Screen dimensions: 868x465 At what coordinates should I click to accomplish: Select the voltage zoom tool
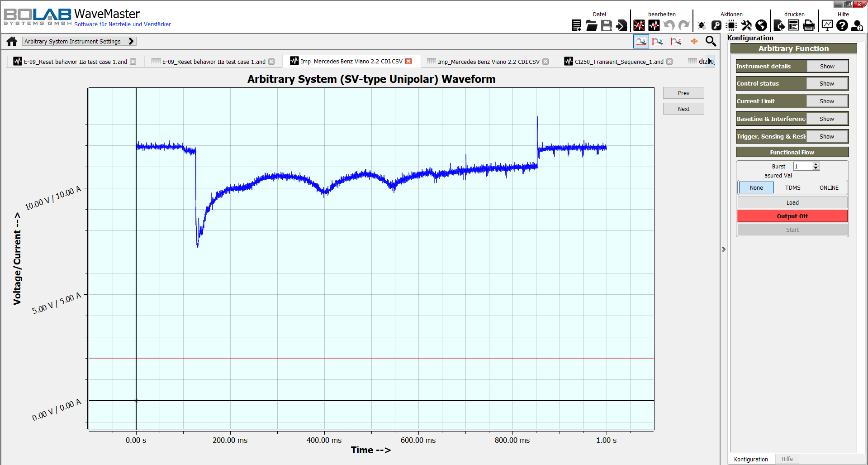click(x=658, y=41)
